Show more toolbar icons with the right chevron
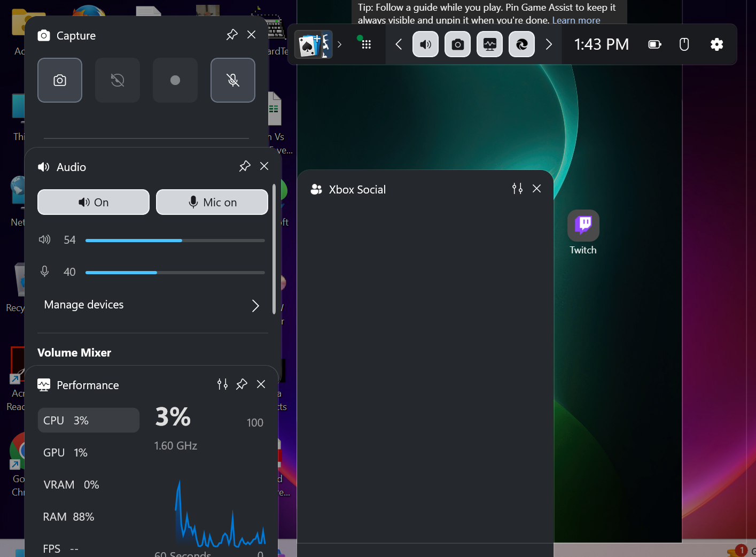Screen dimensions: 756x557 (x=549, y=44)
